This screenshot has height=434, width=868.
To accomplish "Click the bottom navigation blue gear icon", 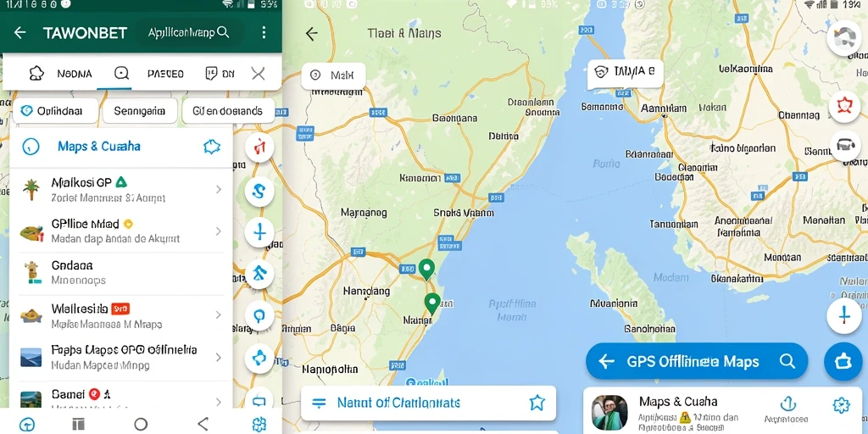I will coord(259,424).
